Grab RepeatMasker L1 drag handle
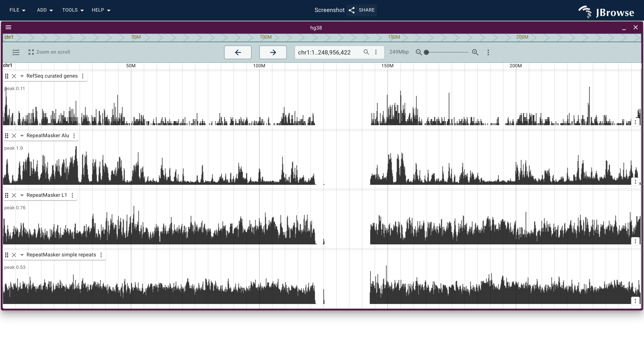The image size is (644, 343). (7, 195)
